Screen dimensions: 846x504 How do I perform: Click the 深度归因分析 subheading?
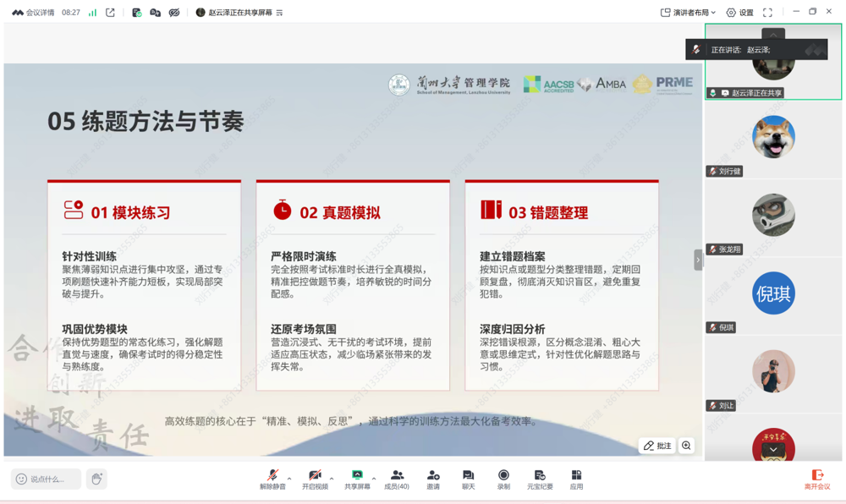coord(512,329)
